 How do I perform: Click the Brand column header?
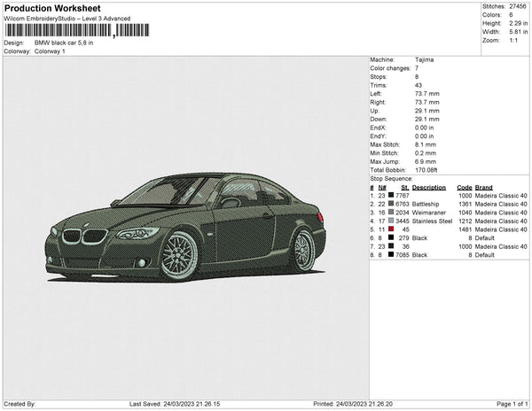(x=483, y=188)
